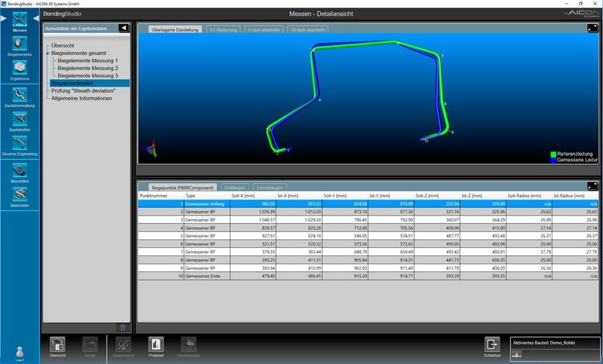
Task: Select Allgemeine Informationen entry
Action: pos(82,99)
